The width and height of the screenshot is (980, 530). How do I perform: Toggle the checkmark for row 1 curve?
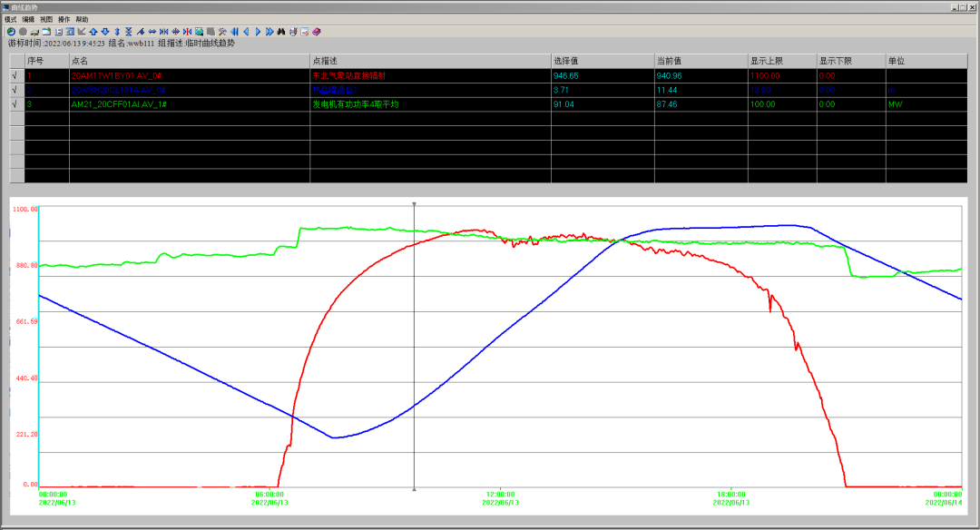17,75
